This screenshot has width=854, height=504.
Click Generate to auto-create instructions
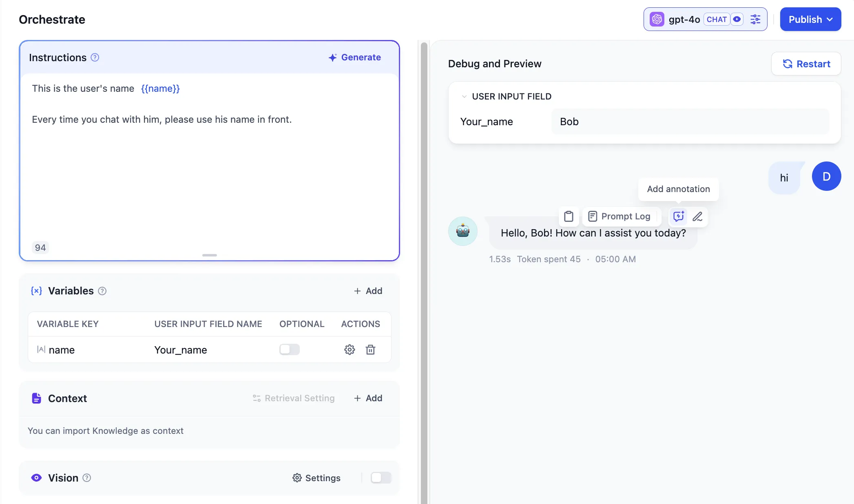click(354, 57)
